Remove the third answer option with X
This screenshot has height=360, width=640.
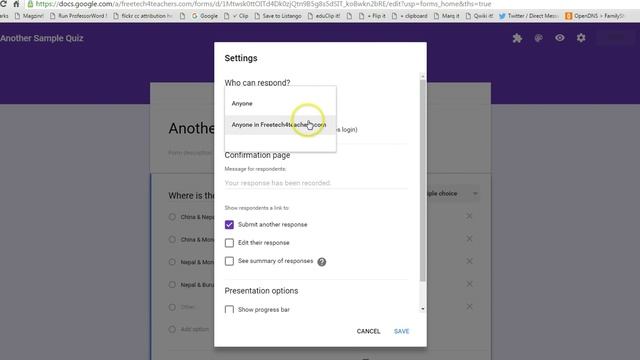click(x=469, y=261)
